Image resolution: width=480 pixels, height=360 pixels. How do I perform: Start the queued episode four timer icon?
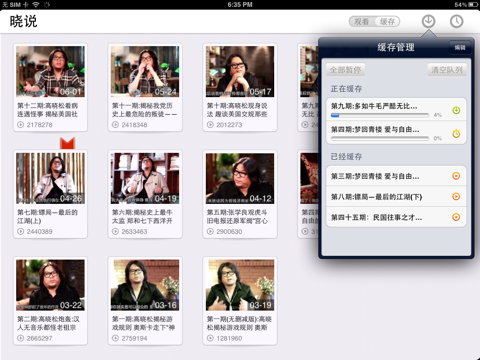(456, 133)
